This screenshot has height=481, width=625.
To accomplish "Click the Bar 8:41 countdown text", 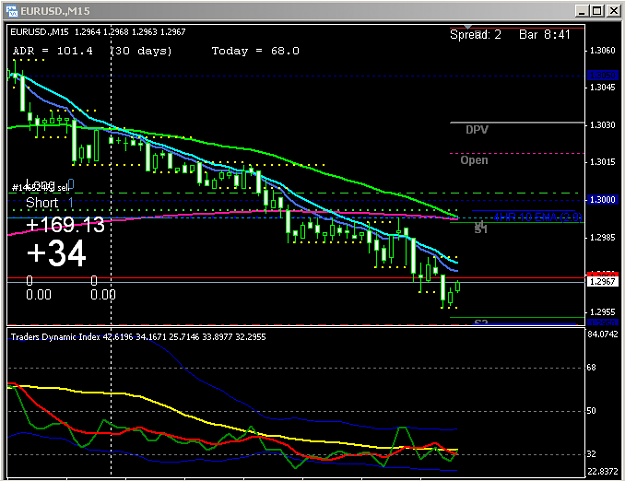I will click(544, 35).
